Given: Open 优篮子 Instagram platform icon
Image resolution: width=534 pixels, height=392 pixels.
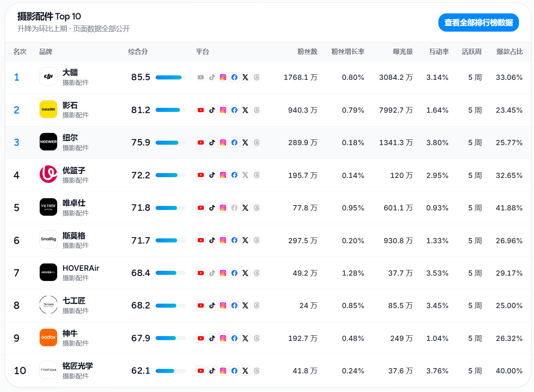Looking at the screenshot, I should click(223, 175).
